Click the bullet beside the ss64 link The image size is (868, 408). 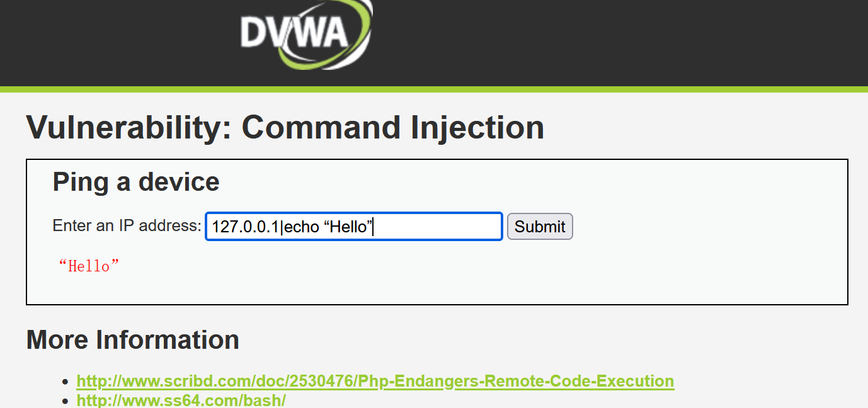click(x=66, y=400)
